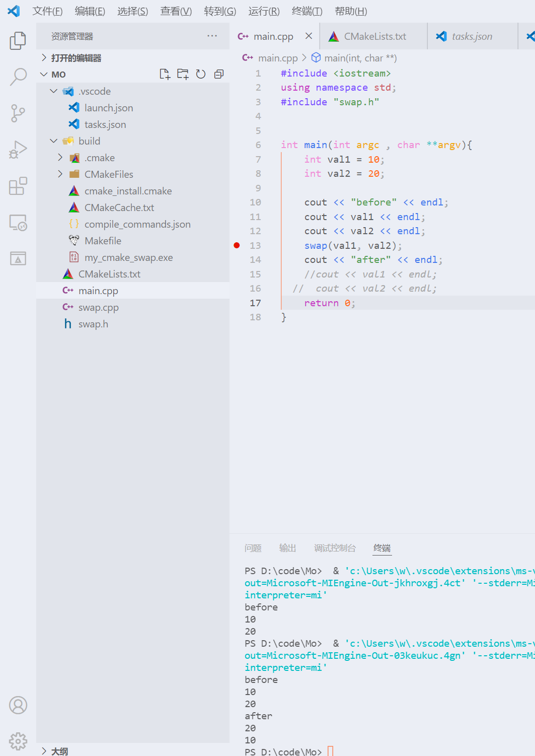Open launch.json in the explorer
This screenshot has width=535, height=756.
[x=133, y=108]
